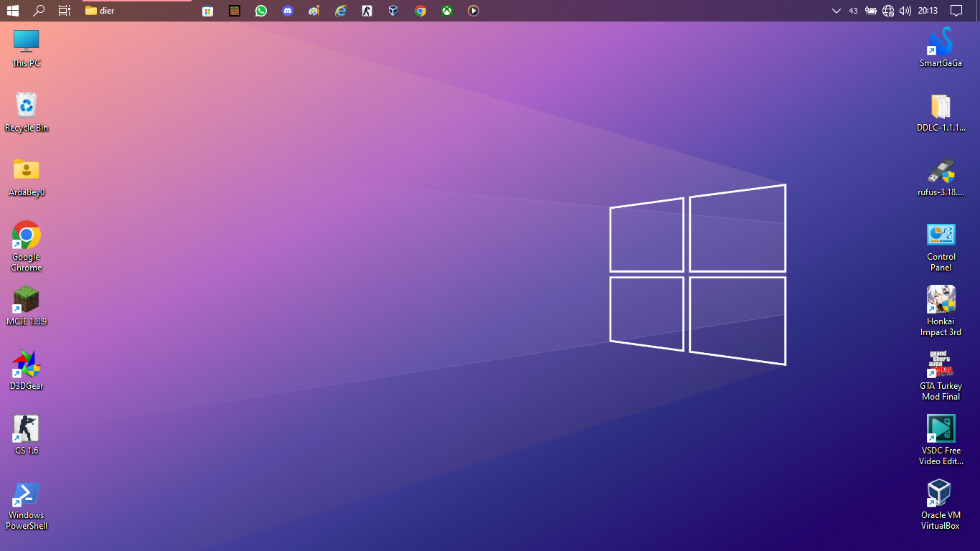Open the clock showing 20:13
Viewport: 980px width, 551px height.
(x=928, y=11)
